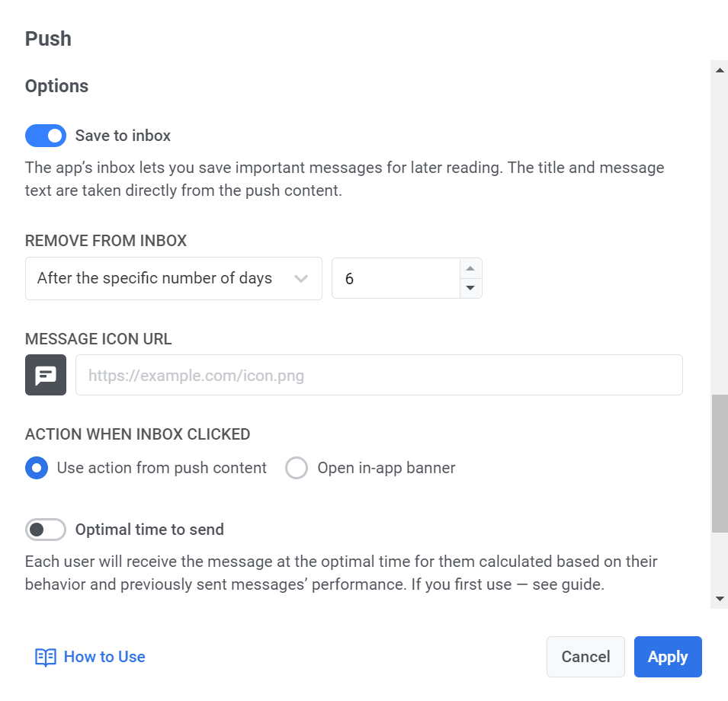Click the scrollbar track above the thumb
728x701 pixels.
(x=720, y=229)
